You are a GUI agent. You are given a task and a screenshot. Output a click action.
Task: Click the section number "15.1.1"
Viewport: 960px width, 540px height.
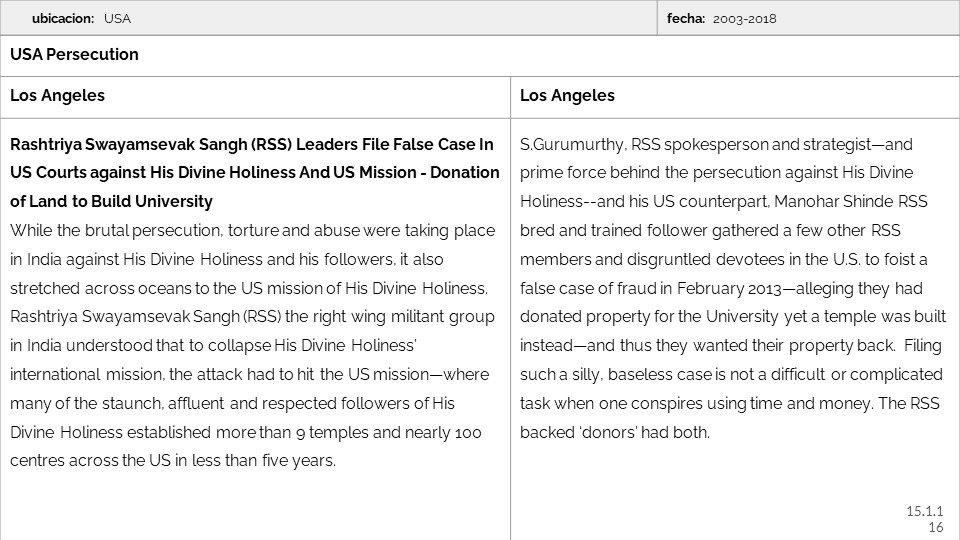(924, 511)
